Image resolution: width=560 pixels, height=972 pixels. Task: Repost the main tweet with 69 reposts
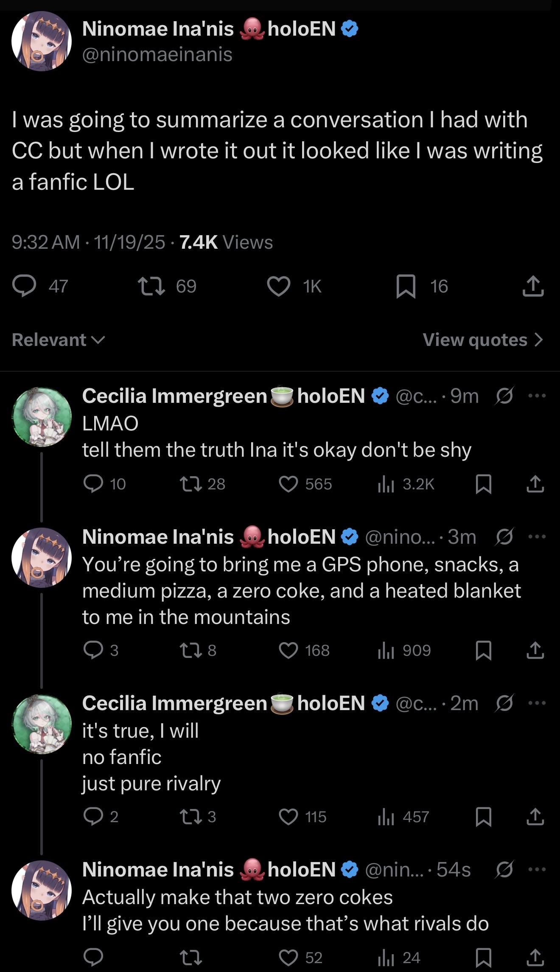(151, 286)
